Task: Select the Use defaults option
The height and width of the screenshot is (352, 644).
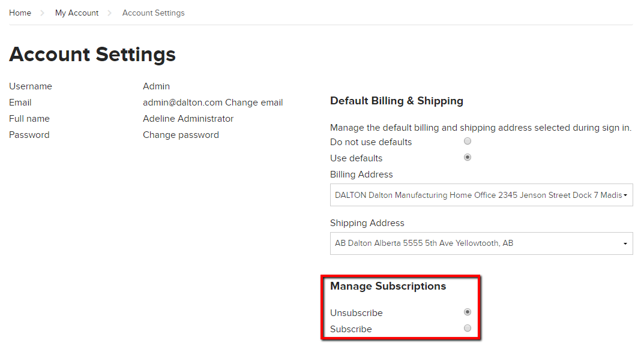Action: pyautogui.click(x=467, y=157)
